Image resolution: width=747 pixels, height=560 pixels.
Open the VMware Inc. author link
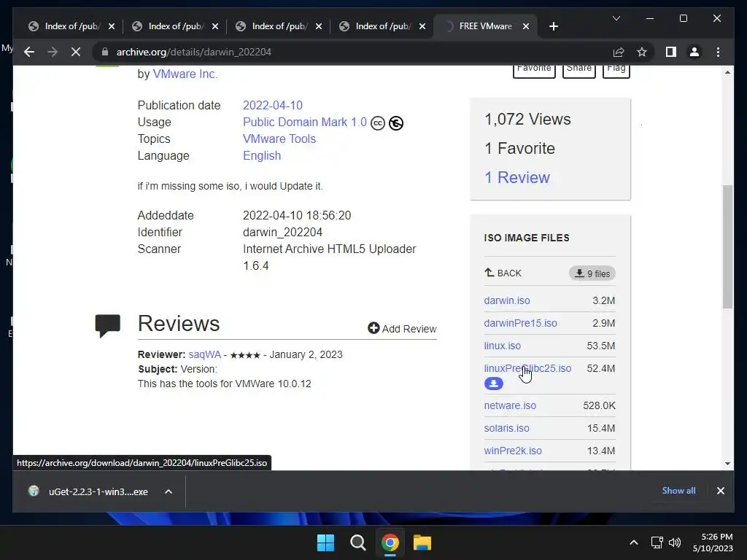185,74
